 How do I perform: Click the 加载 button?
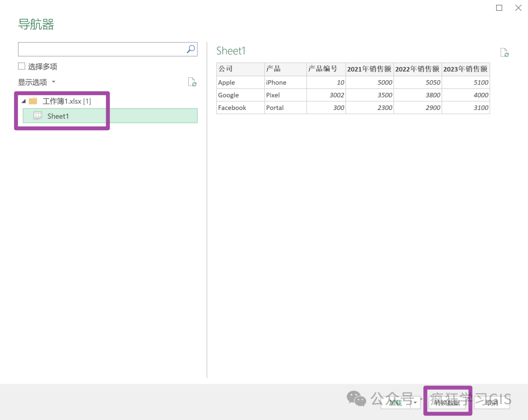coord(396,402)
